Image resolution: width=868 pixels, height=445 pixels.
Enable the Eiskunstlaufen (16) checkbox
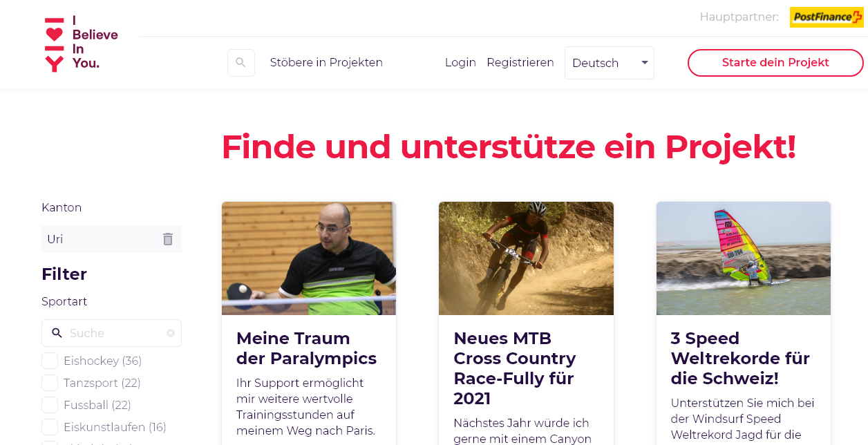[x=50, y=427]
